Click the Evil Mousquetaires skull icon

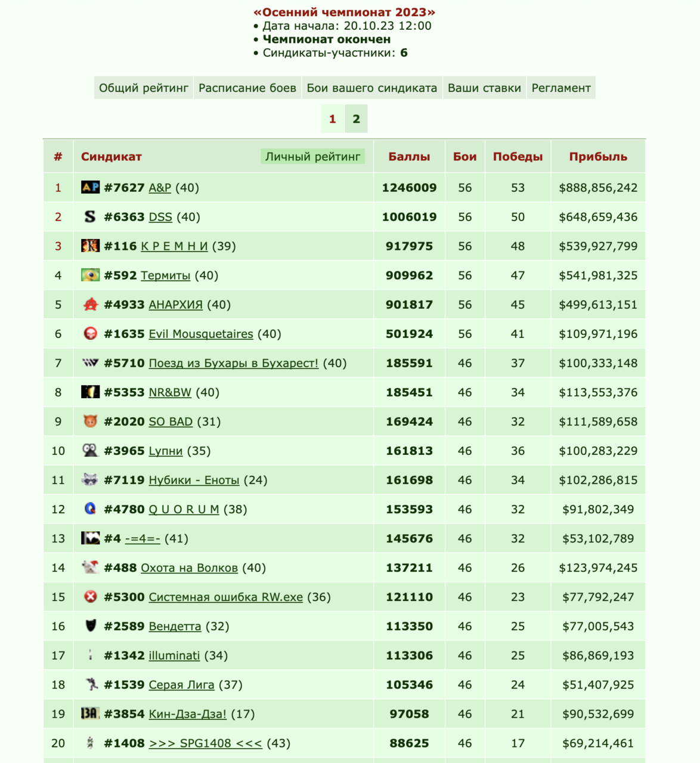tap(90, 333)
